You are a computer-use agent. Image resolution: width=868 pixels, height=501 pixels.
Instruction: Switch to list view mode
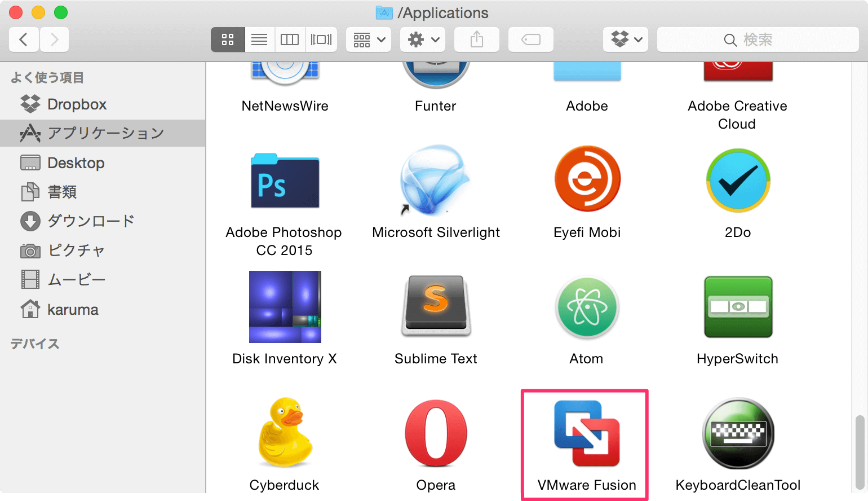[x=259, y=39]
